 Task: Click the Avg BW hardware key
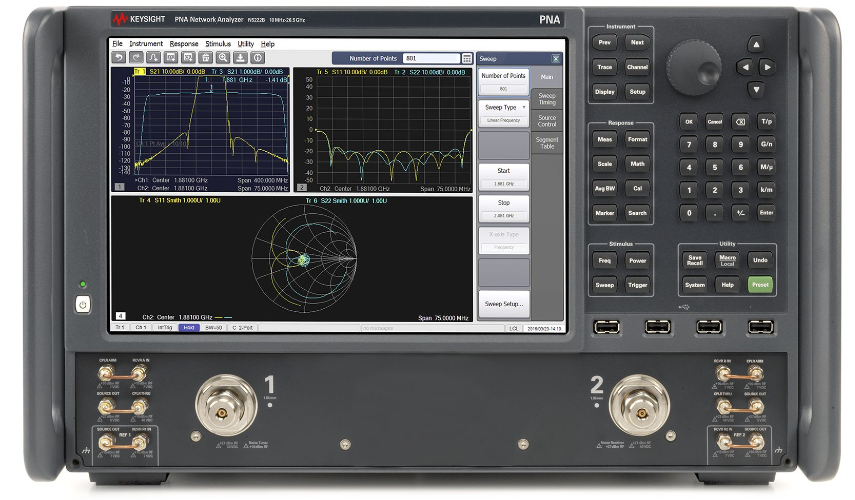pyautogui.click(x=605, y=188)
